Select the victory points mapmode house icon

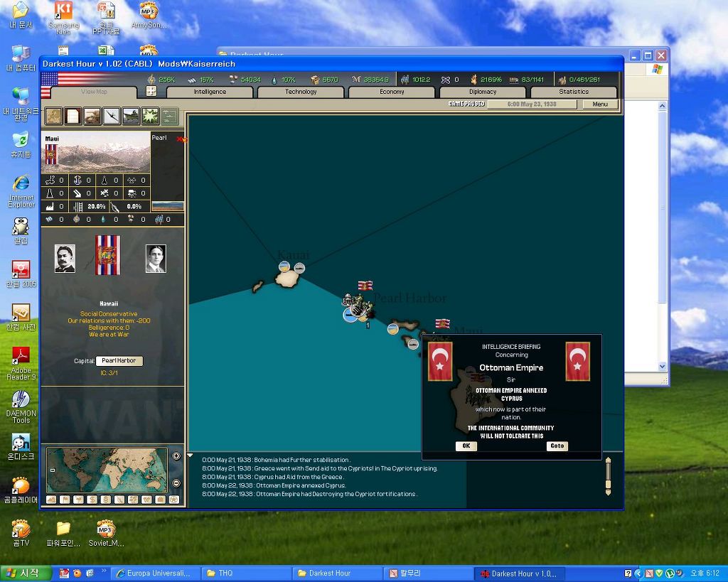click(161, 500)
